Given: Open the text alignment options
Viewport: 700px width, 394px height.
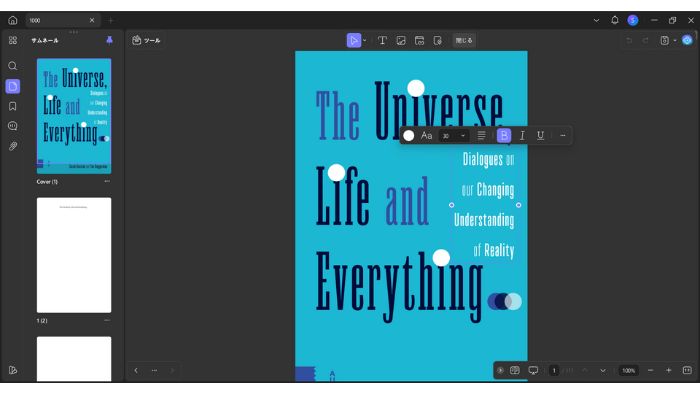Looking at the screenshot, I should (x=481, y=136).
